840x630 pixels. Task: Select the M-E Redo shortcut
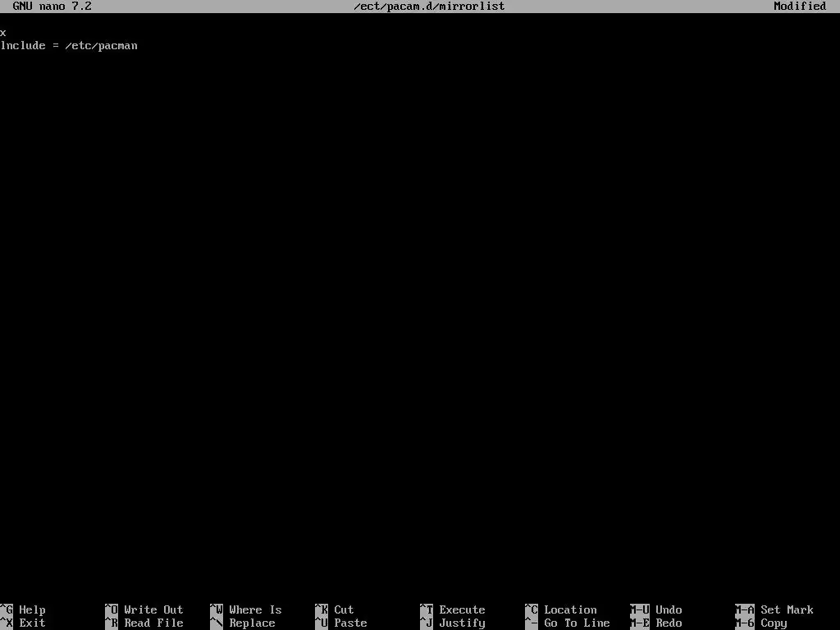[x=656, y=623]
